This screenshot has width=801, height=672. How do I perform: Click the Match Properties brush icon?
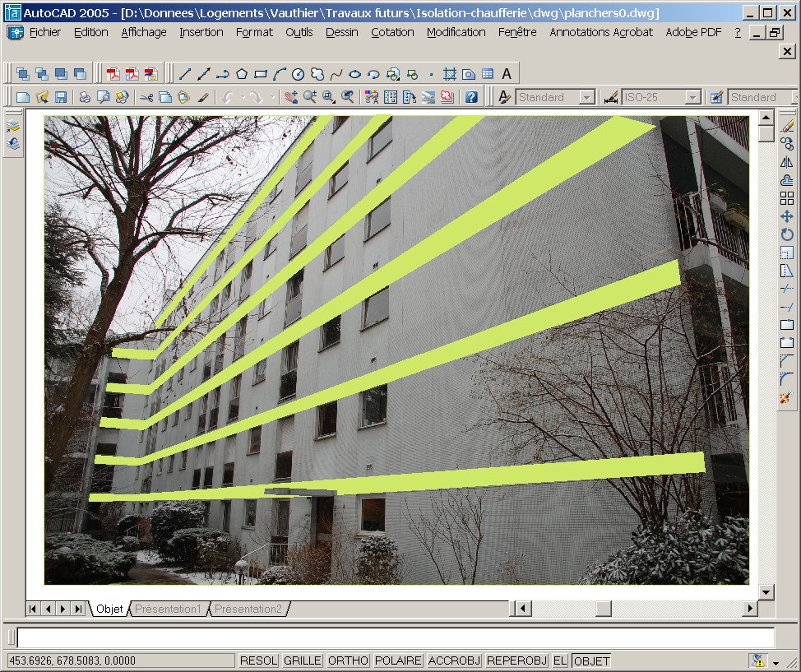point(203,97)
